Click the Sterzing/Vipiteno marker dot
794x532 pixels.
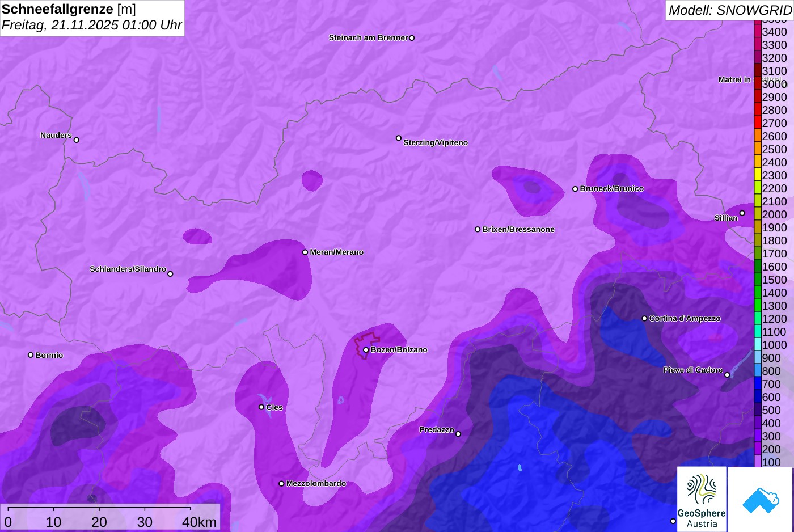(x=399, y=138)
